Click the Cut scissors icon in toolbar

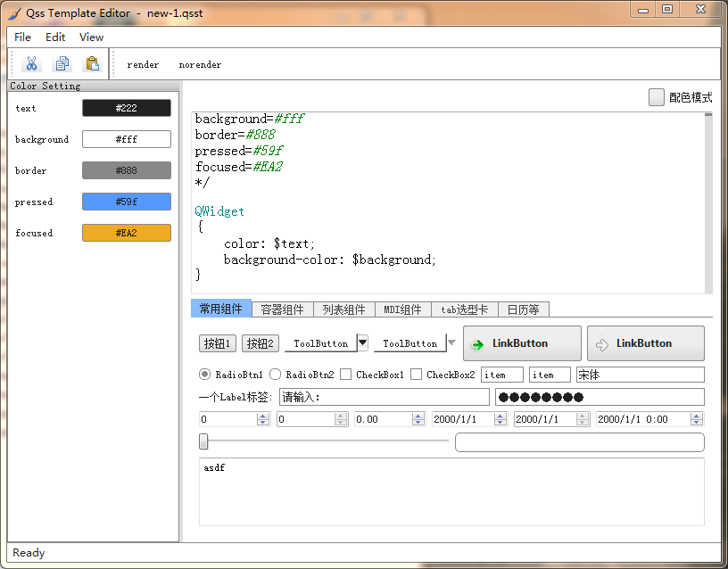(x=31, y=63)
